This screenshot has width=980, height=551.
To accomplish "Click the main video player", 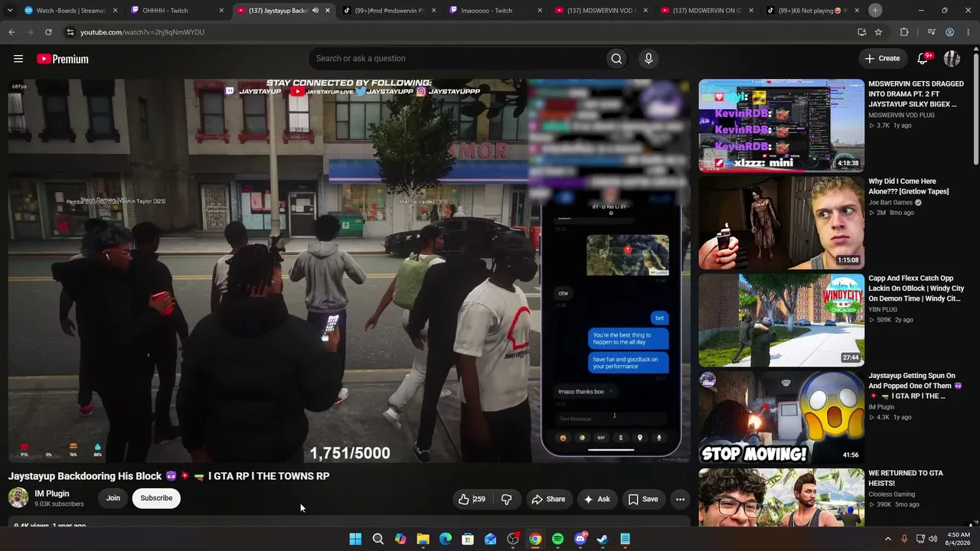I will (349, 271).
